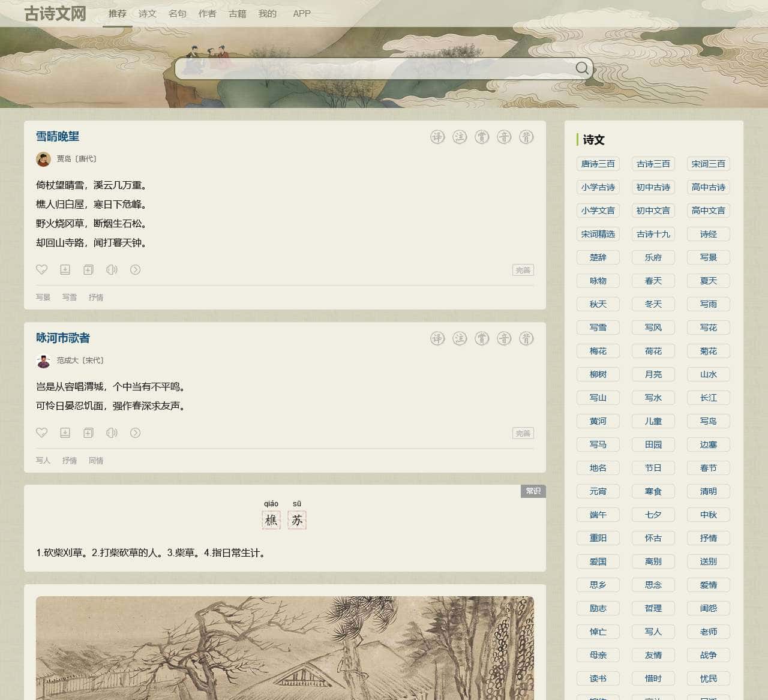Open poem title 咏河市歌者
Image resolution: width=768 pixels, height=700 pixels.
tap(63, 338)
